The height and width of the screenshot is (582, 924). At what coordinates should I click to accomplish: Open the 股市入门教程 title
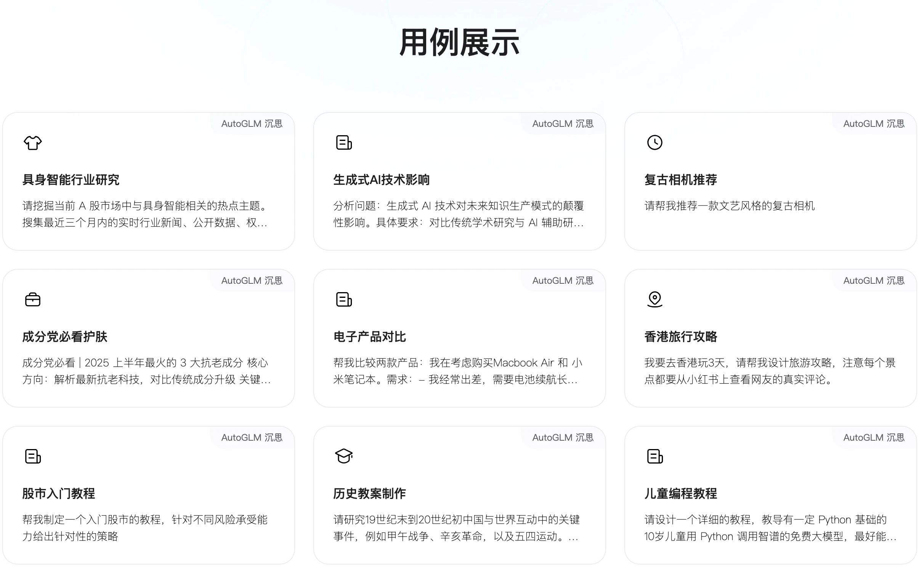(59, 493)
